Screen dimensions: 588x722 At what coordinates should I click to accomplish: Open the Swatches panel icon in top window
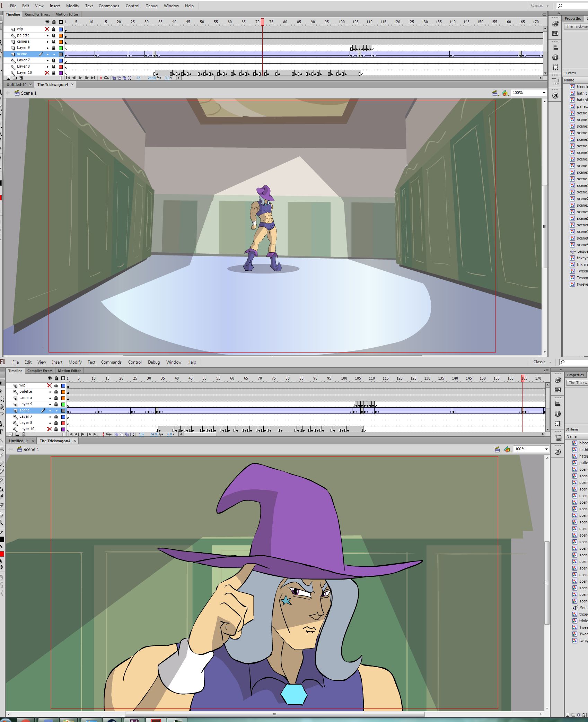tap(555, 34)
